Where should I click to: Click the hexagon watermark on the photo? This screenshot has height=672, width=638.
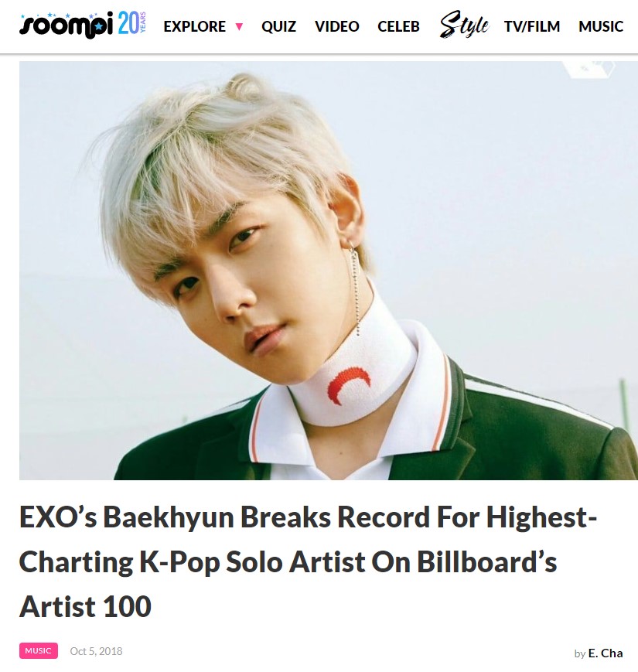coord(589,70)
